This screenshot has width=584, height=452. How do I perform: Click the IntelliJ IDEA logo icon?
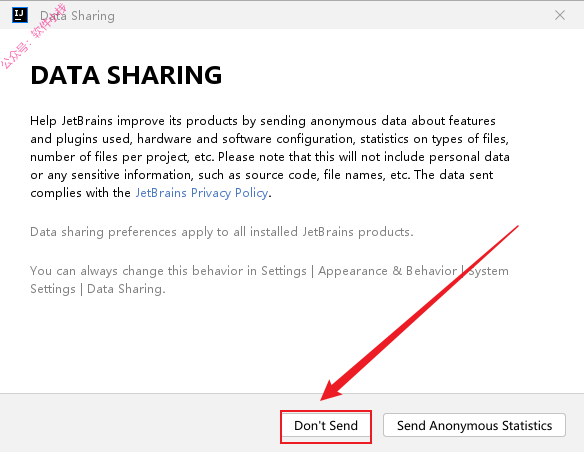[x=20, y=15]
